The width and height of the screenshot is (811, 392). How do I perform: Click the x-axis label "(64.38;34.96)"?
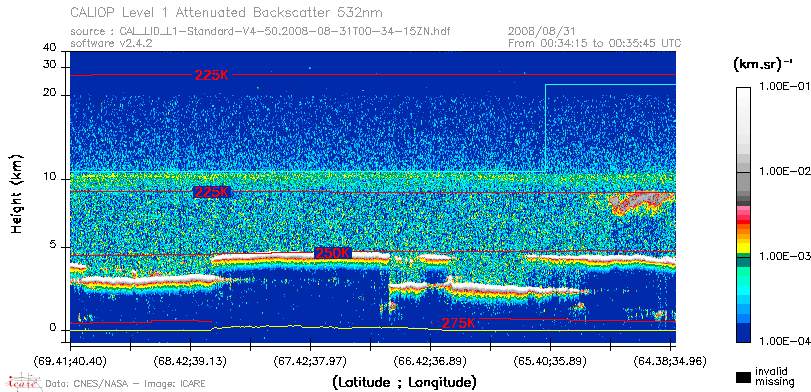click(x=670, y=361)
